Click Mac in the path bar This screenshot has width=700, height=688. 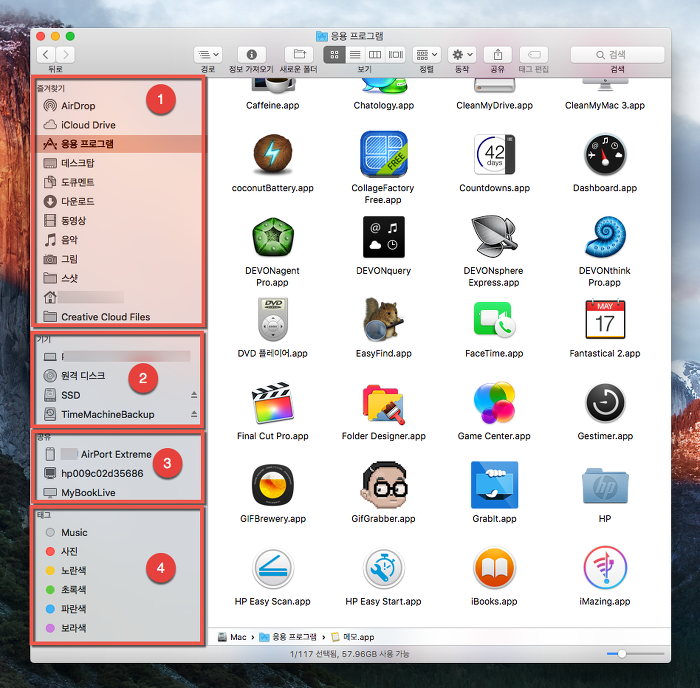pyautogui.click(x=232, y=637)
